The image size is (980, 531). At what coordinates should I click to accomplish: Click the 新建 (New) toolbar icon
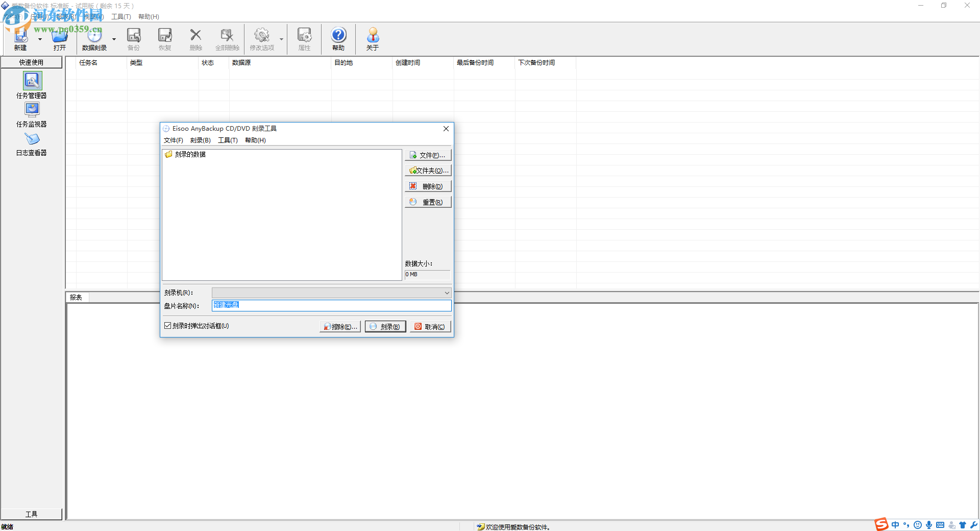[x=20, y=39]
